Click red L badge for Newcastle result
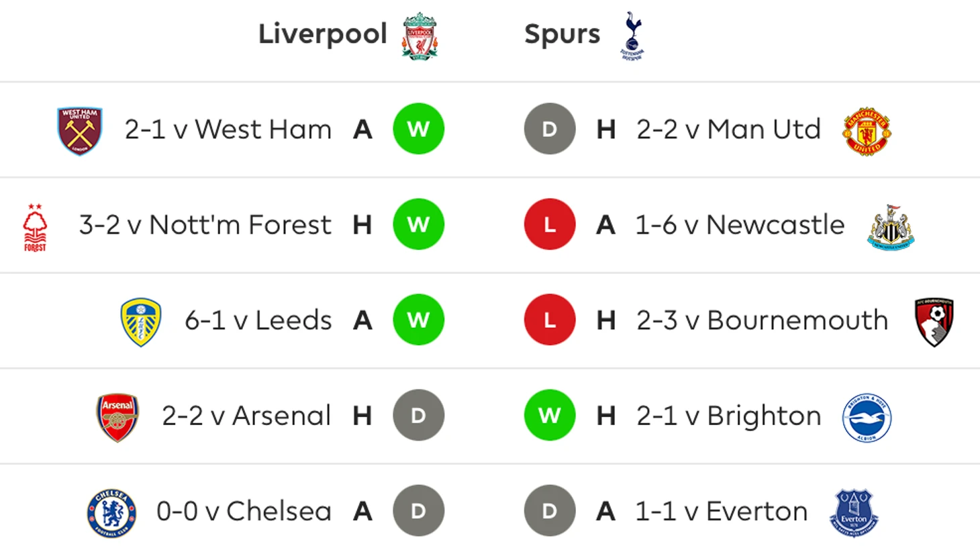Screen dimensions: 980x546 tap(550, 224)
